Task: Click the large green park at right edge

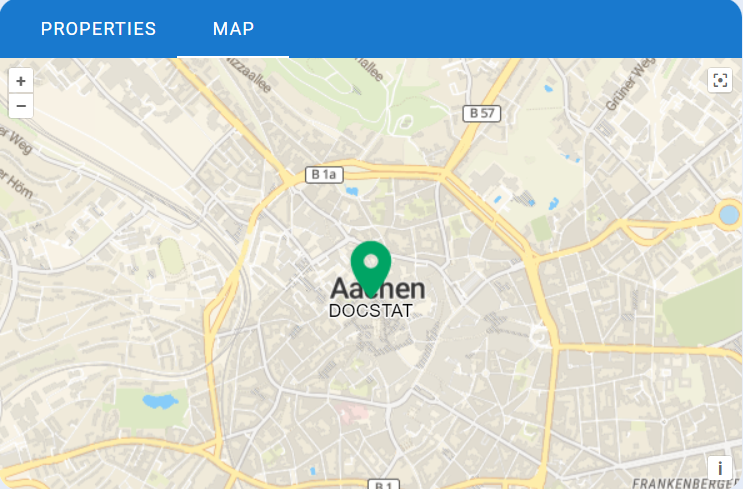Action: (x=703, y=308)
